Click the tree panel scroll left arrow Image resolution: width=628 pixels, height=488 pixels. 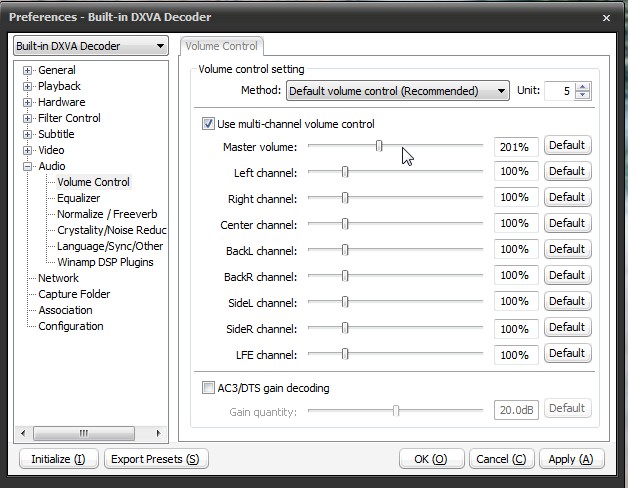click(23, 433)
